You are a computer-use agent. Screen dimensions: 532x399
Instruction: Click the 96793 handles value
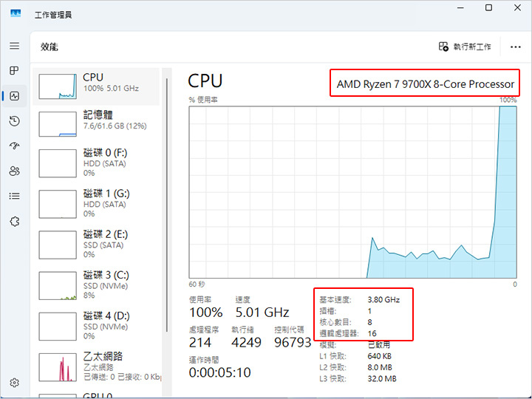293,342
